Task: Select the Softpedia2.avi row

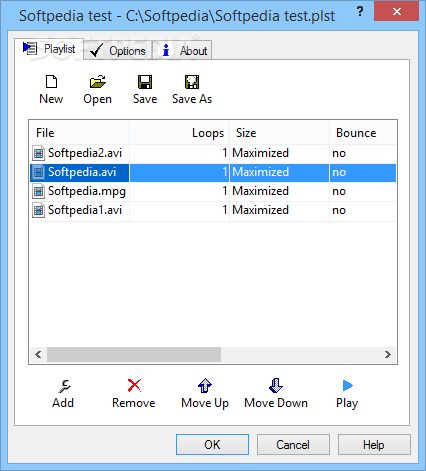Action: coord(213,153)
